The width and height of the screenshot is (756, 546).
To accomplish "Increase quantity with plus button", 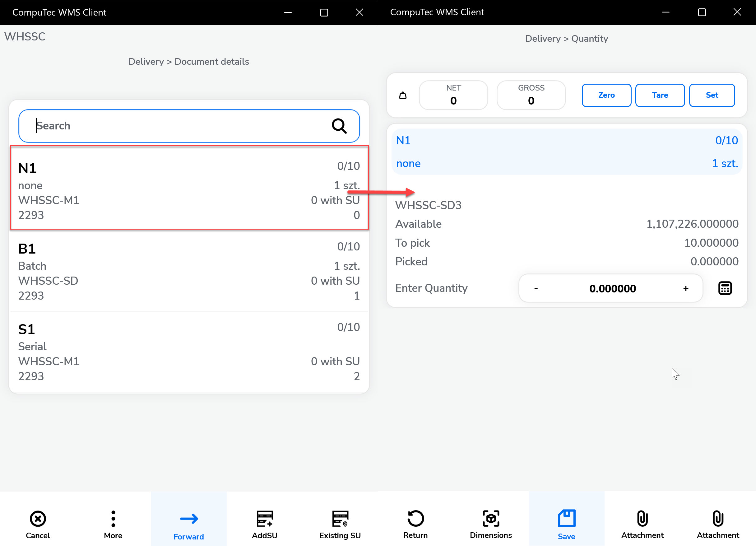I will coord(685,288).
